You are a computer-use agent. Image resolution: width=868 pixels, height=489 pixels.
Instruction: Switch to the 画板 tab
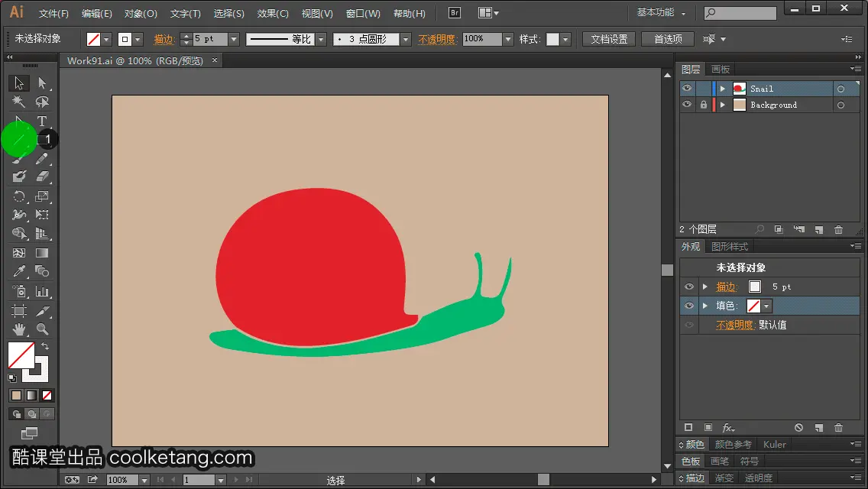(x=721, y=70)
